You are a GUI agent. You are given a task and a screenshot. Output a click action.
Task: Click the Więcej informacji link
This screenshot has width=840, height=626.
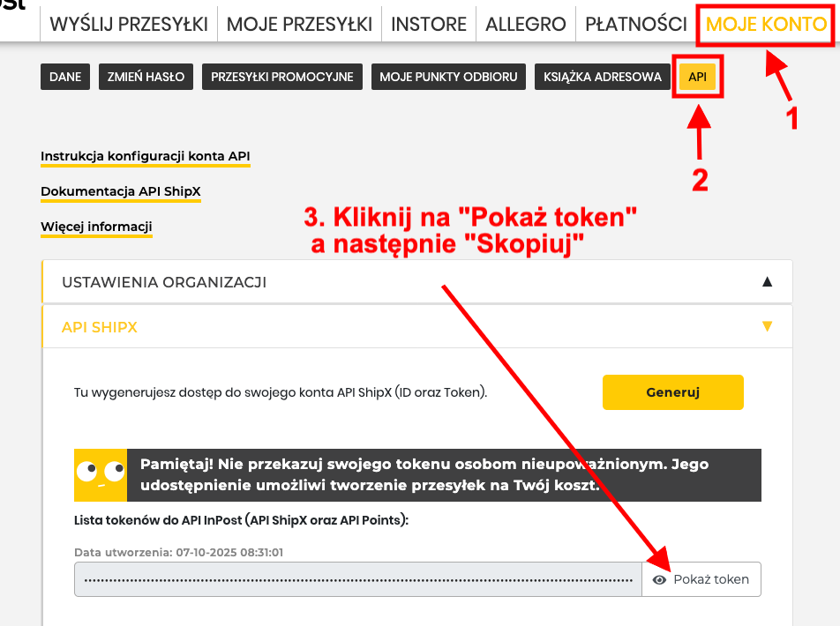pyautogui.click(x=96, y=227)
